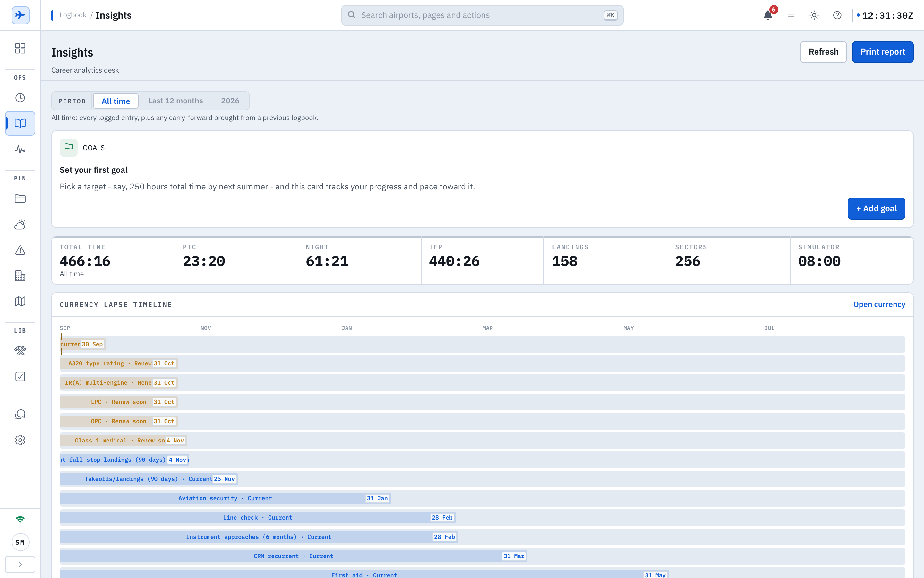Click the + Add goal button
This screenshot has height=578, width=924.
[x=876, y=209]
